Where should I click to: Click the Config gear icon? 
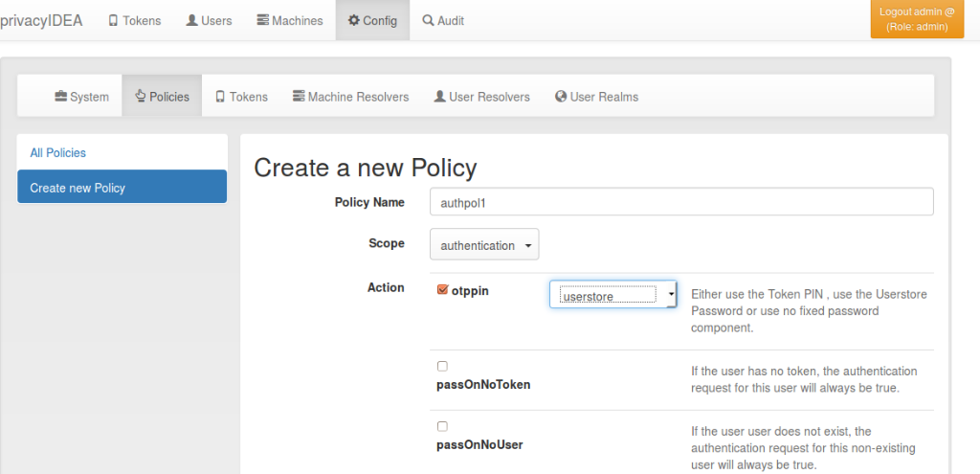coord(354,21)
